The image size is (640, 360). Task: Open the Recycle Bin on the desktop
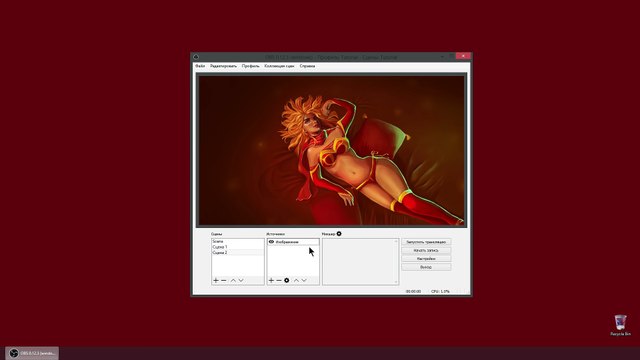tap(620, 325)
